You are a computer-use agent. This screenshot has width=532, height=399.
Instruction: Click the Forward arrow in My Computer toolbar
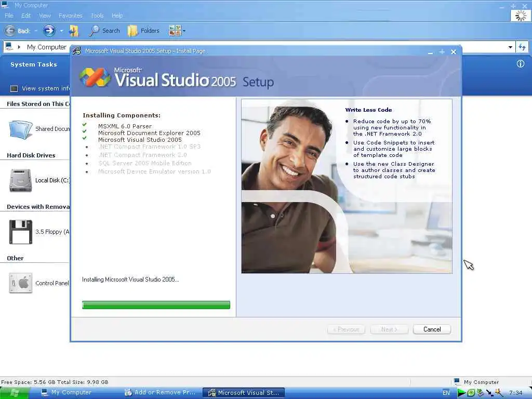coord(49,31)
